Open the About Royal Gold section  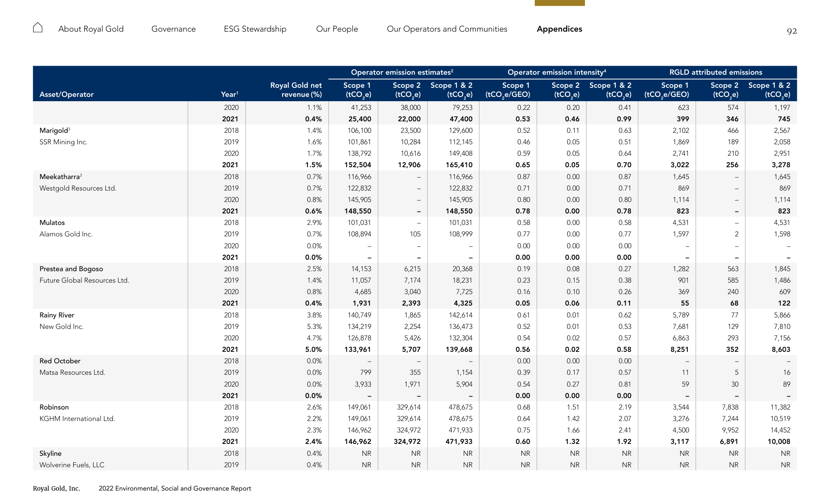[91, 29]
